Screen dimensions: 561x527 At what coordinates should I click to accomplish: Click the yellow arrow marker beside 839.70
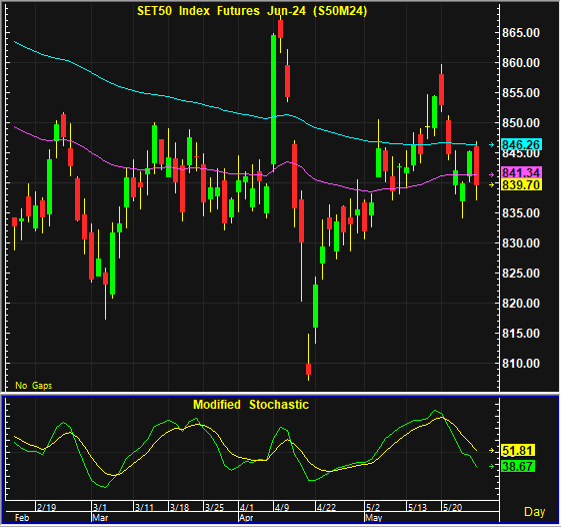(x=492, y=185)
